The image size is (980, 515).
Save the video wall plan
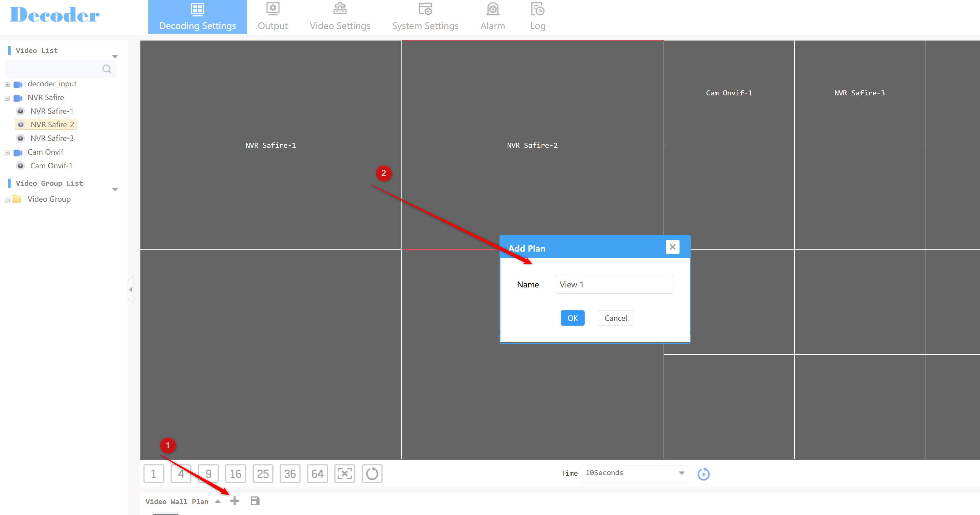click(255, 501)
